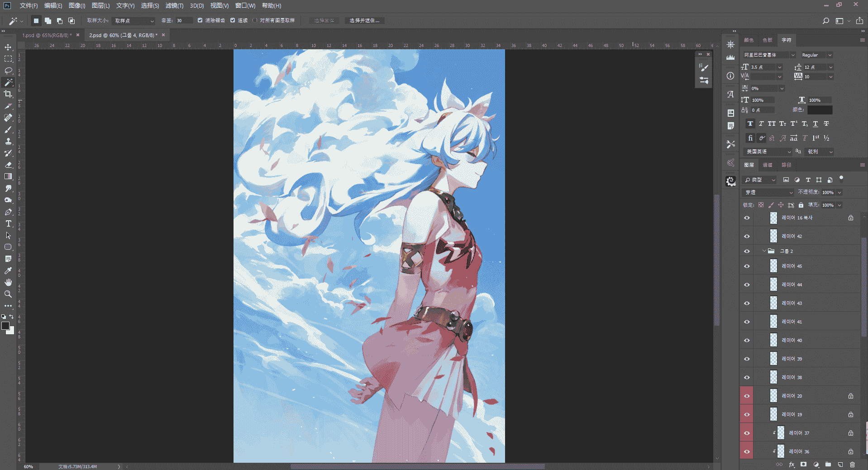Select the Lasso tool

tap(8, 71)
